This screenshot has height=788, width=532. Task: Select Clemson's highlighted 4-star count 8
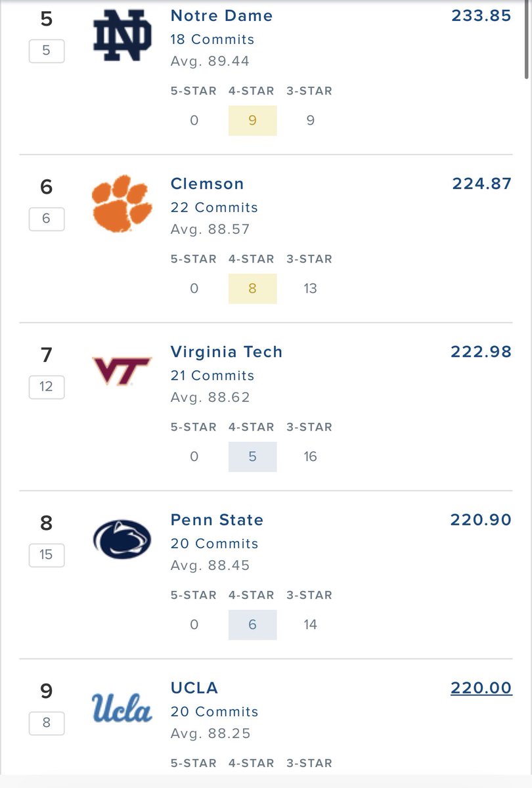click(x=253, y=288)
